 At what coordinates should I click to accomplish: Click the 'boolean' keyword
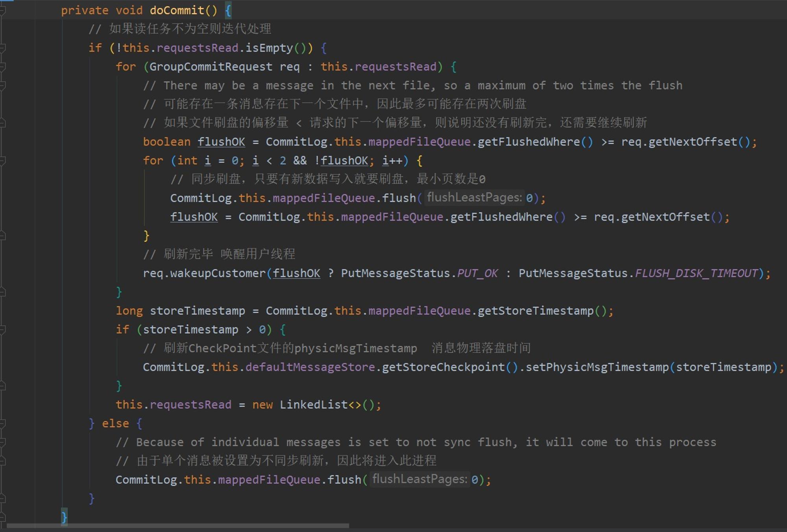tap(167, 142)
